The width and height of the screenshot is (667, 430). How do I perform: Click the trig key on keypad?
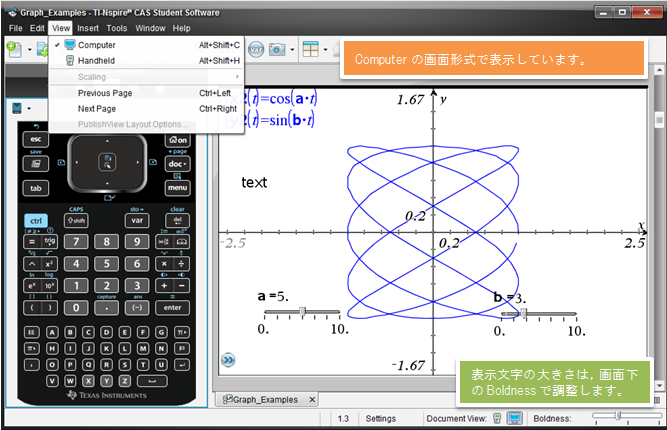[x=49, y=241]
